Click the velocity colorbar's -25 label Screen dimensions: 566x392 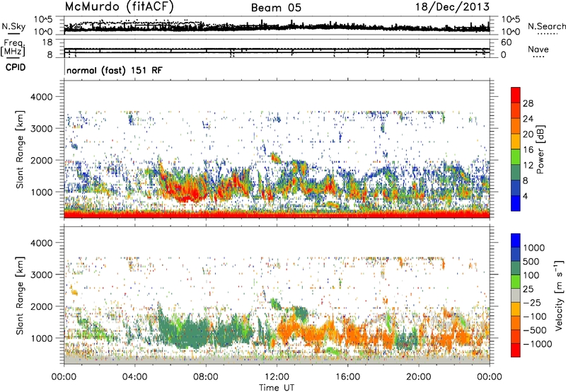point(533,302)
